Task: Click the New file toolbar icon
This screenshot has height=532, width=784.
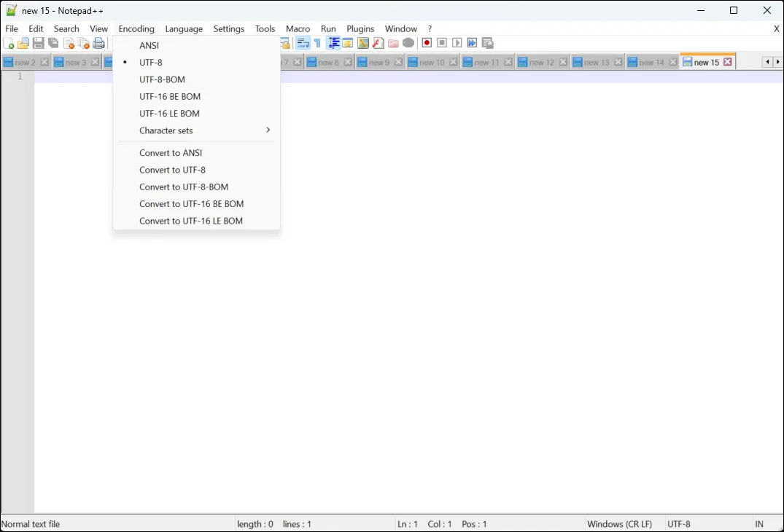Action: pos(9,44)
